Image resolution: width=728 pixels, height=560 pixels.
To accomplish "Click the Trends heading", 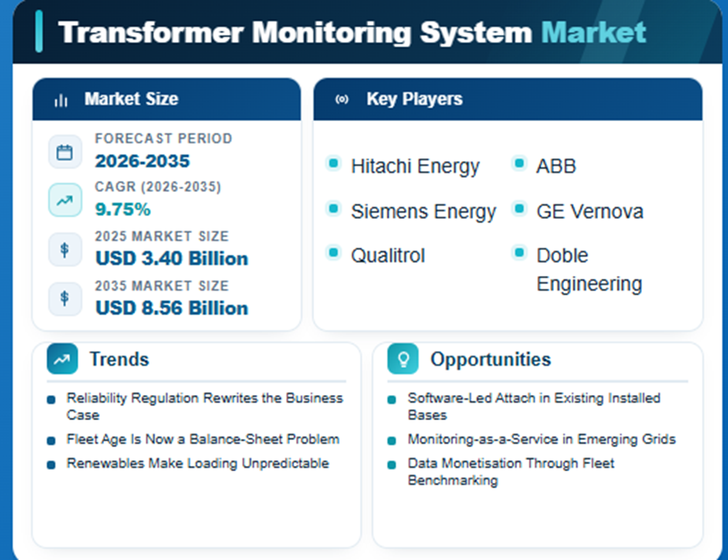I will point(119,359).
